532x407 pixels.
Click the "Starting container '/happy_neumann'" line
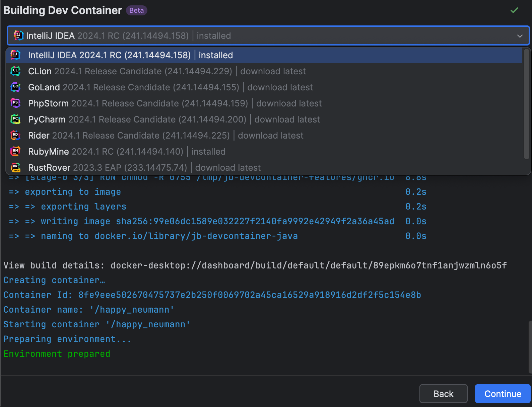pyautogui.click(x=97, y=324)
